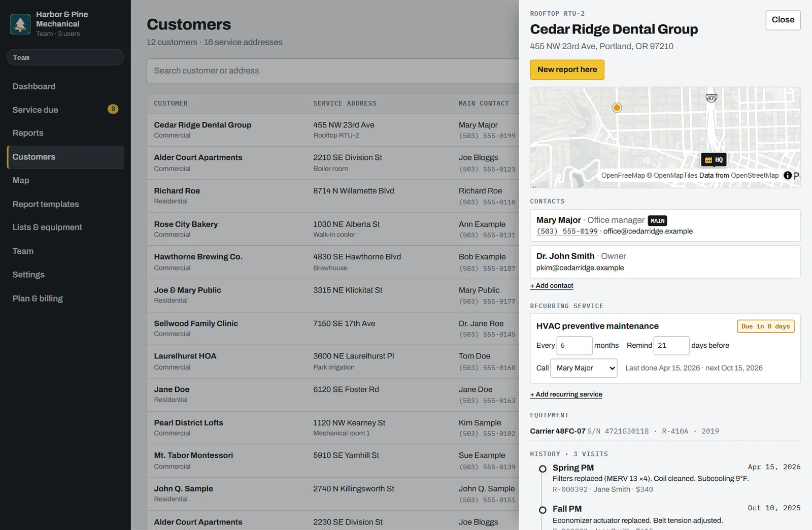812x530 pixels.
Task: Open the Team workspace selector in the sidebar
Action: [65, 57]
